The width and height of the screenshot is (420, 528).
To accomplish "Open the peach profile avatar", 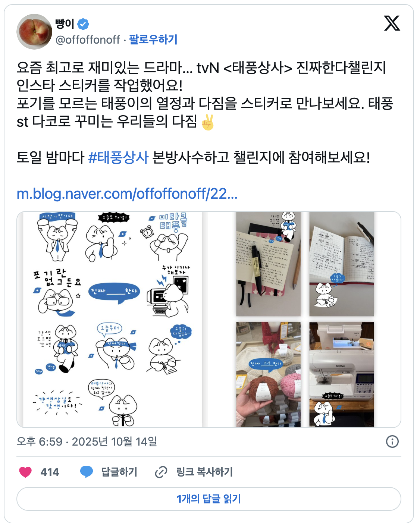I will (x=34, y=32).
